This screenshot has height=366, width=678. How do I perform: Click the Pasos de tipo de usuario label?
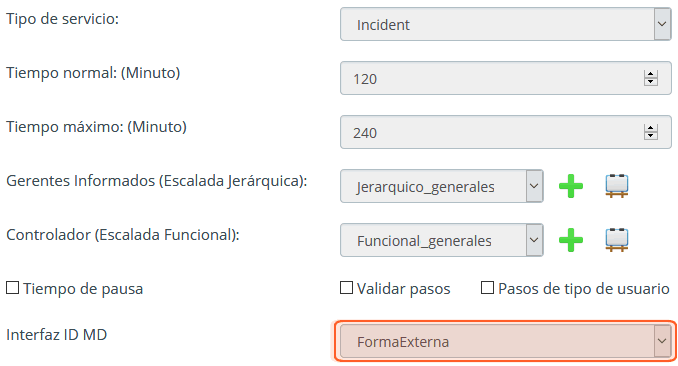click(x=584, y=289)
